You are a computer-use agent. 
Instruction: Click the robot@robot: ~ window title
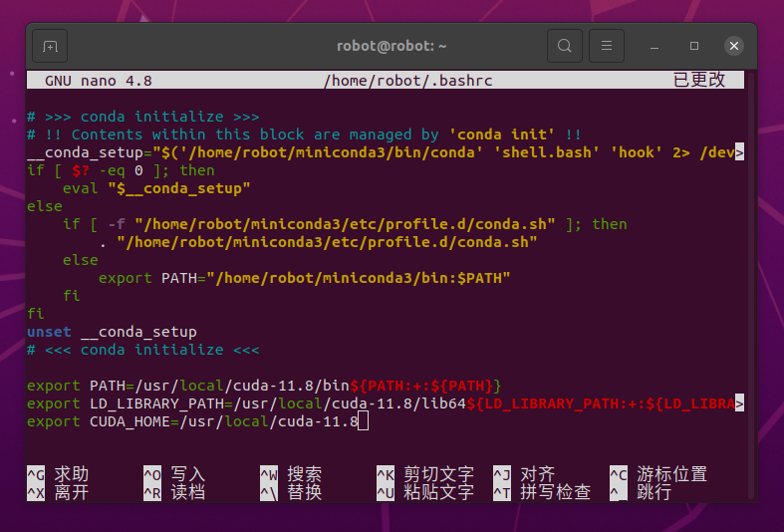tap(392, 46)
